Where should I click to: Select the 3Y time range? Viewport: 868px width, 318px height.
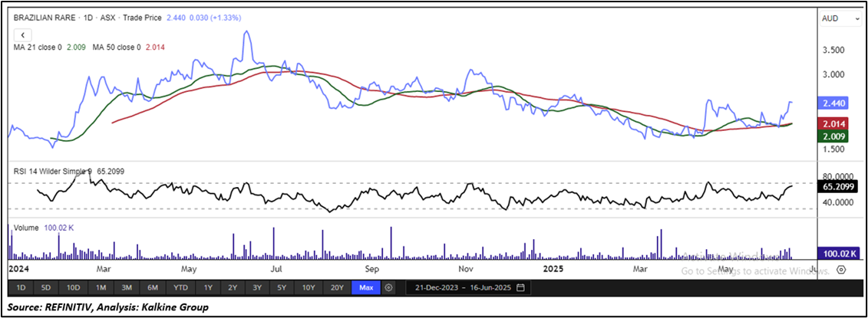tap(257, 287)
